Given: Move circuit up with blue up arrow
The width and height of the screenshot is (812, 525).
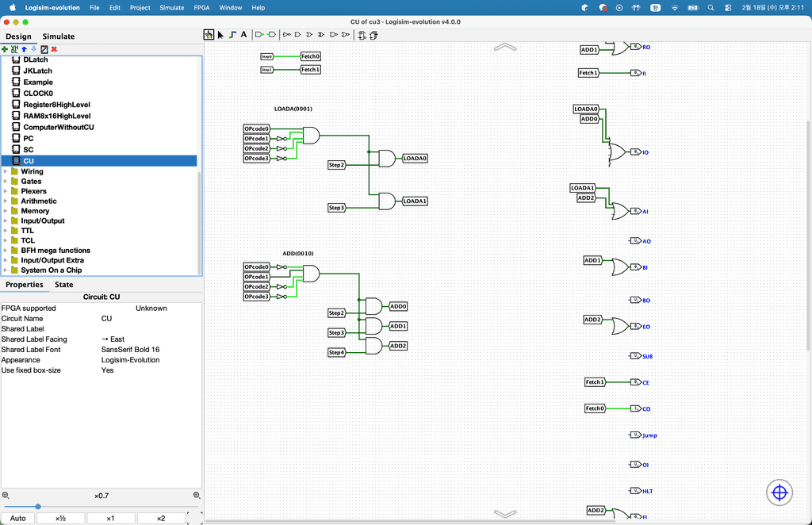Looking at the screenshot, I should click(x=24, y=49).
